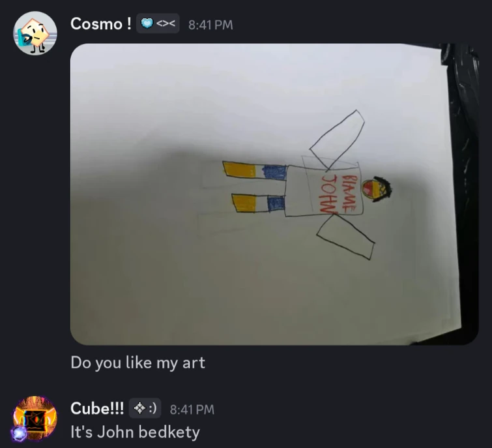This screenshot has width=492, height=448.
Task: Open Cube!!!'s :) server tag badge
Action: [x=145, y=408]
